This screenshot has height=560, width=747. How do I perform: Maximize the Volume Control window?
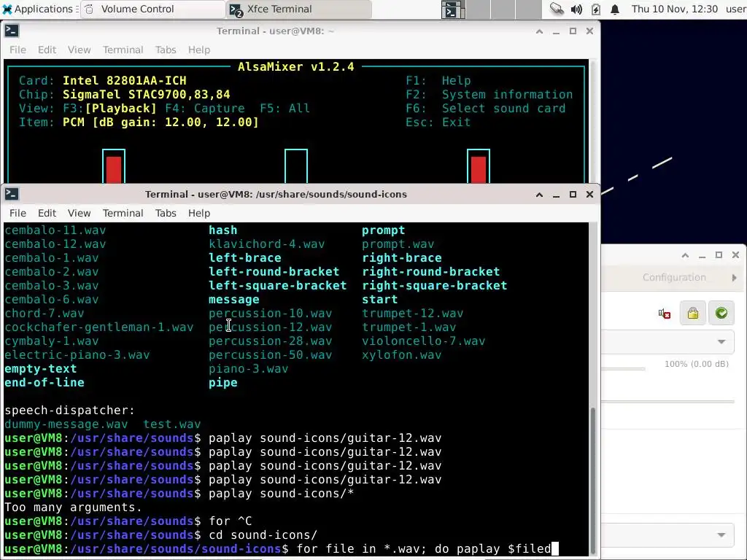tap(719, 254)
